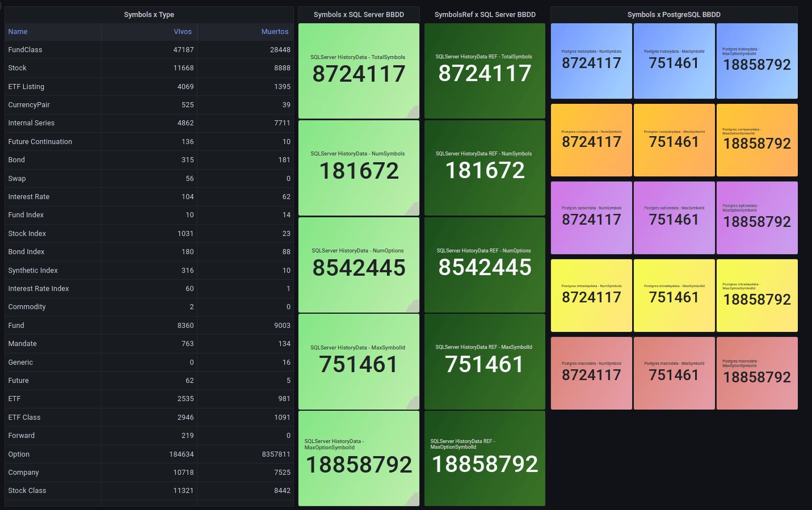Click Postgres intradaydata NumSymbols yellow stat
Image resolution: width=812 pixels, height=510 pixels.
[591, 296]
